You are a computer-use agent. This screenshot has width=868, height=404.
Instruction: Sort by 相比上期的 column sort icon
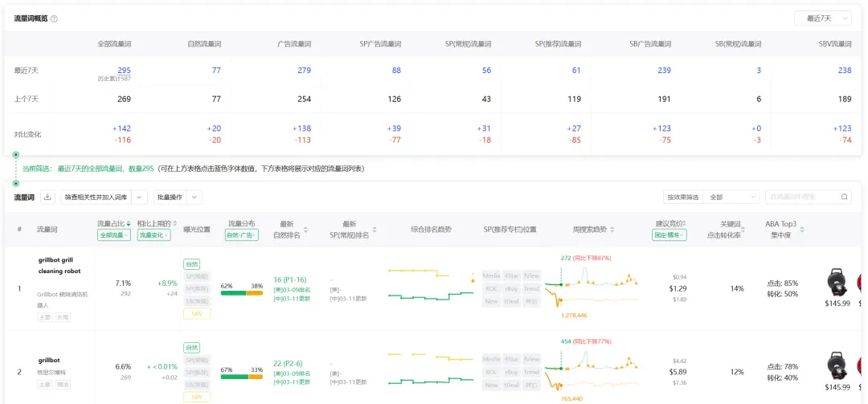click(175, 223)
